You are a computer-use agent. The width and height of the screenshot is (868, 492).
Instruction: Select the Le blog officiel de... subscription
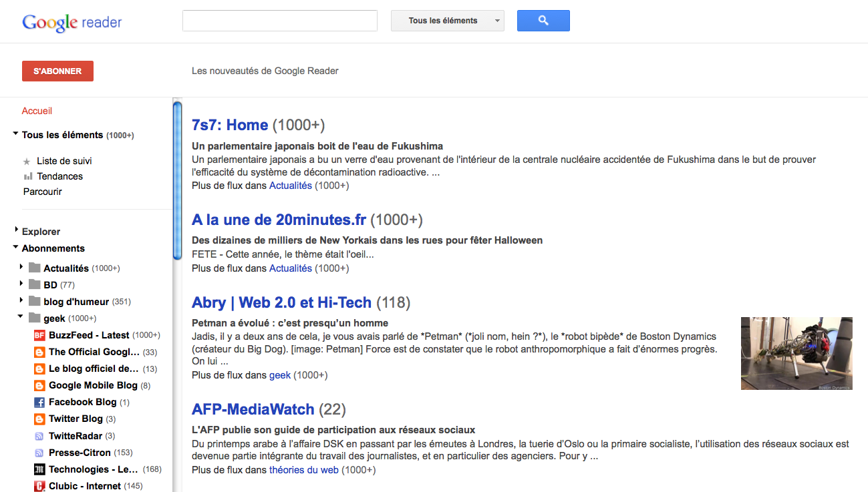click(x=94, y=368)
